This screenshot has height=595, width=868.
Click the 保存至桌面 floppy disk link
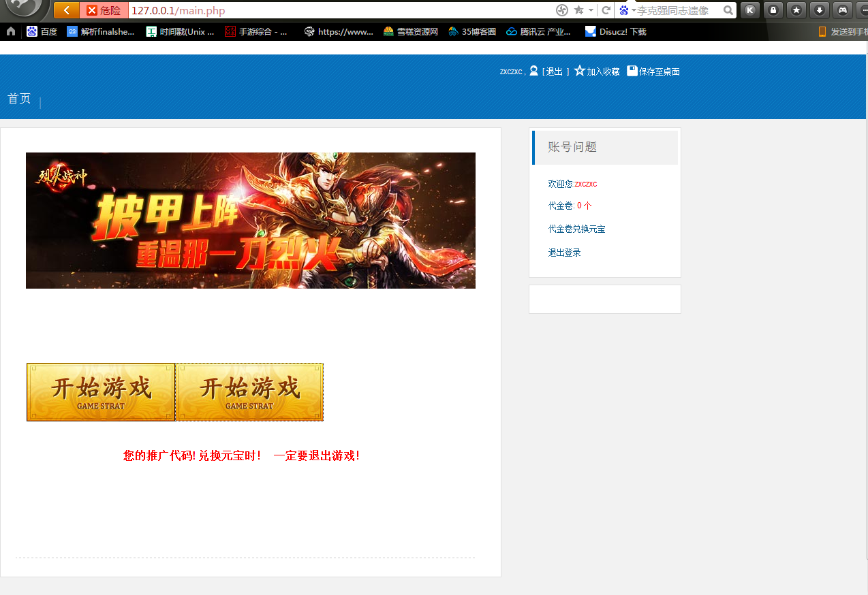click(x=653, y=71)
